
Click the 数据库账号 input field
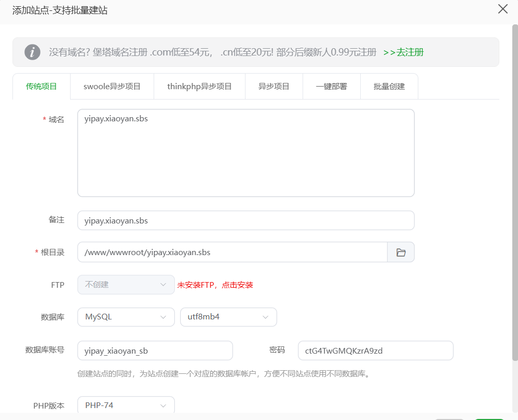[155, 351]
